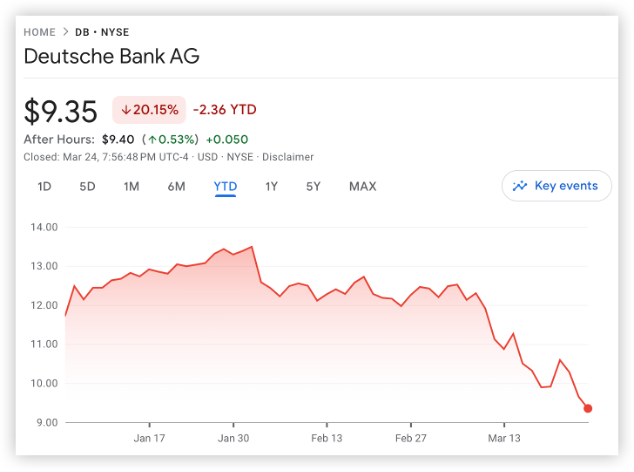Screen dimensions: 634x472
Task: Open the Key events button
Action: [556, 186]
